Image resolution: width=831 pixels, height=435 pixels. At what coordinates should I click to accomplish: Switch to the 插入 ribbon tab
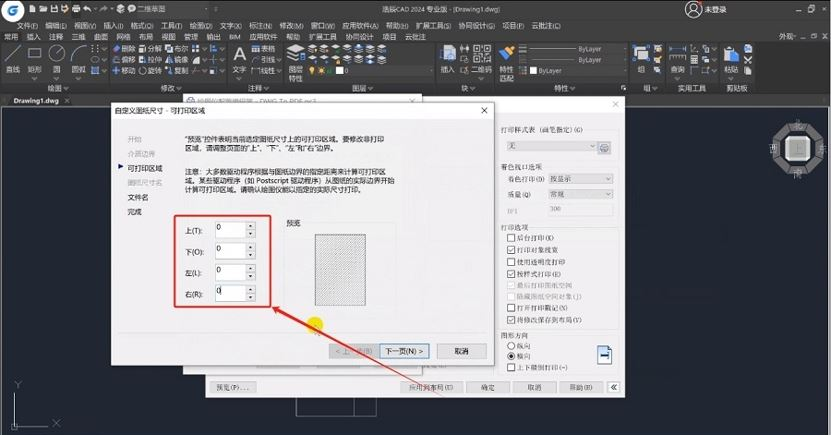tap(33, 37)
